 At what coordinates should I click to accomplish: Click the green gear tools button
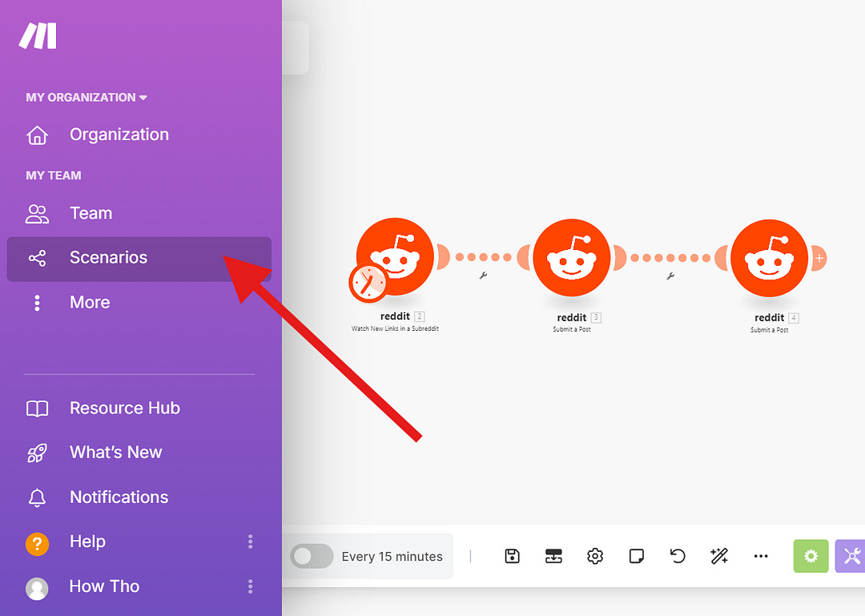(811, 556)
